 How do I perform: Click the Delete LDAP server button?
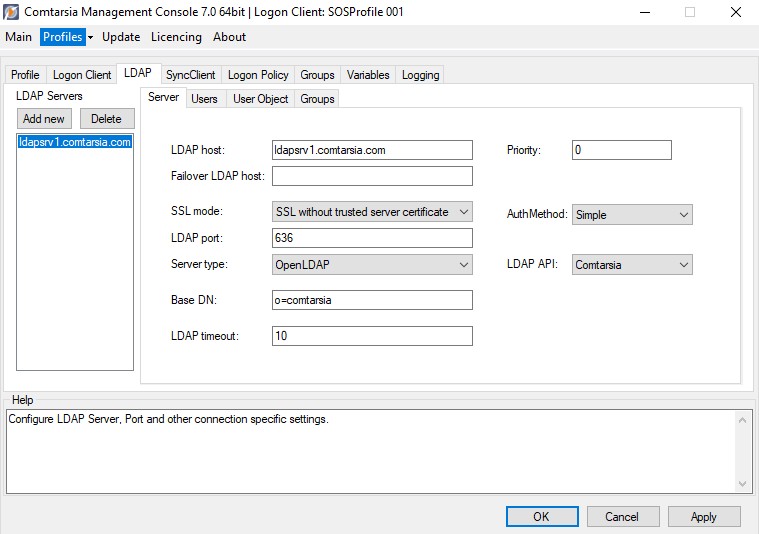pos(106,119)
